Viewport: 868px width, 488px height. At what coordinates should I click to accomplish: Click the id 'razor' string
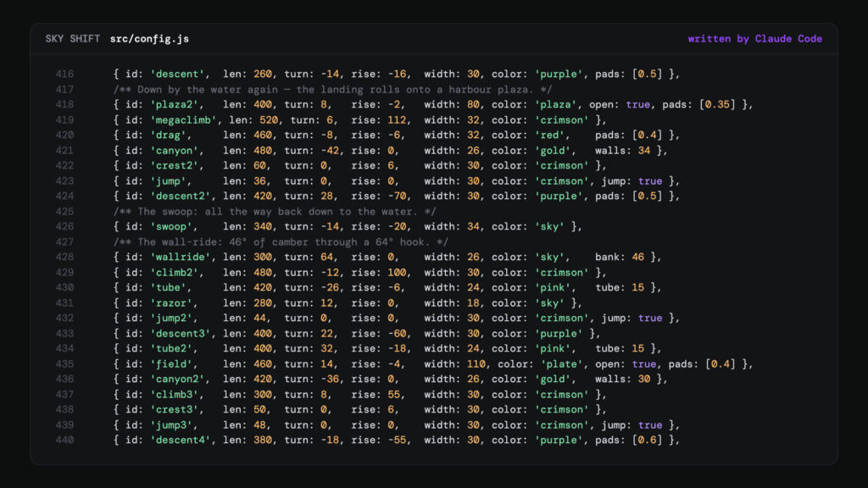click(171, 302)
